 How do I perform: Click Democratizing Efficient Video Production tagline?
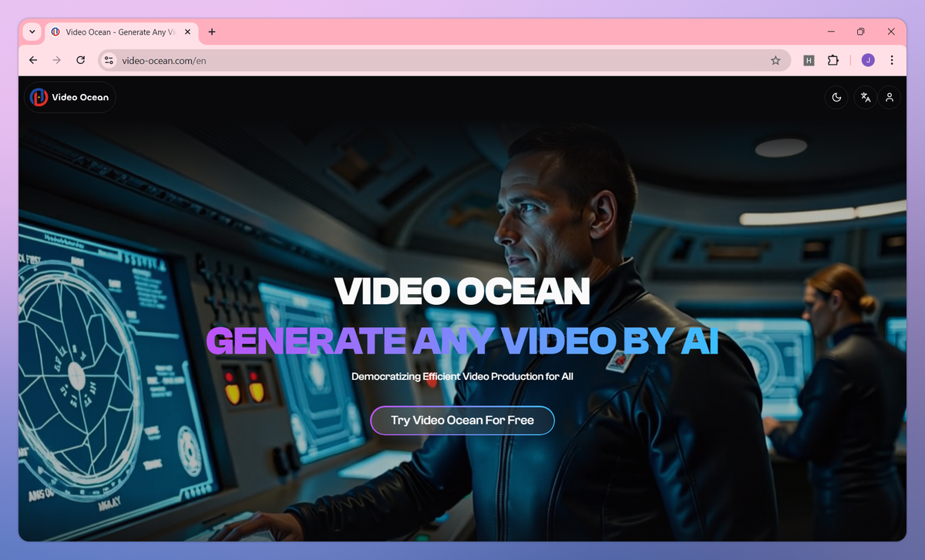[x=462, y=377]
